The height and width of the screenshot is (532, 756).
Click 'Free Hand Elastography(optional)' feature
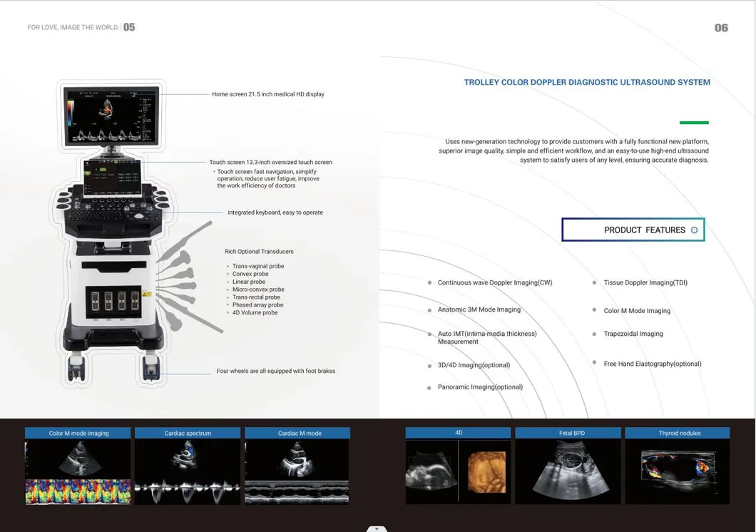point(653,364)
